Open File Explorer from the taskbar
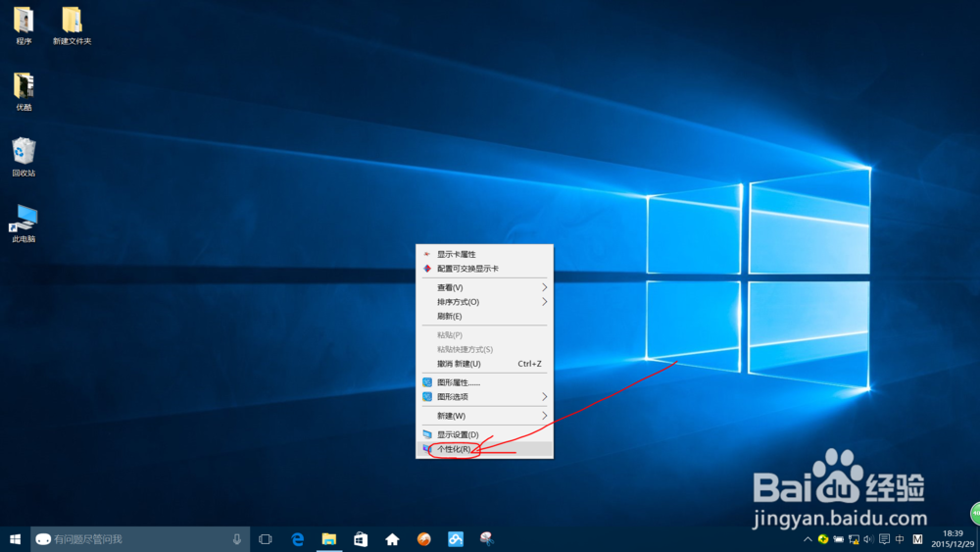 [328, 539]
